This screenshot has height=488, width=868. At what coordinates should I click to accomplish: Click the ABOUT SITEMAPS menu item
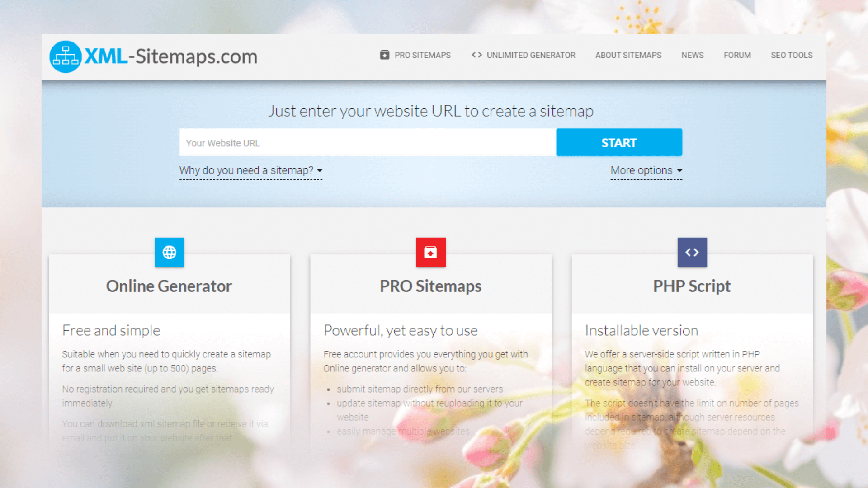(x=628, y=55)
